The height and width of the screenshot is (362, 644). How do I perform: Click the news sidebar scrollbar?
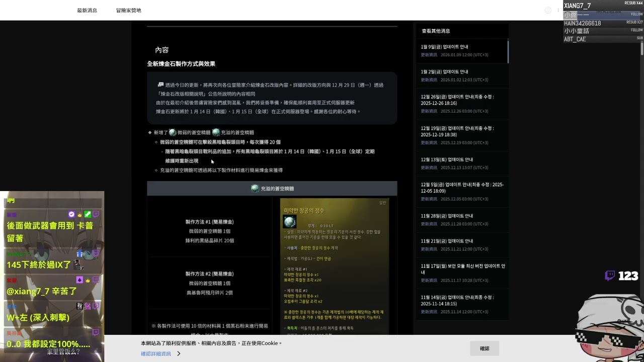click(x=508, y=51)
